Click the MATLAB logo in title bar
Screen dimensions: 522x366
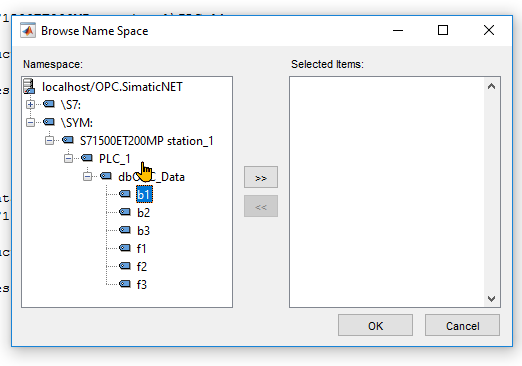click(28, 31)
